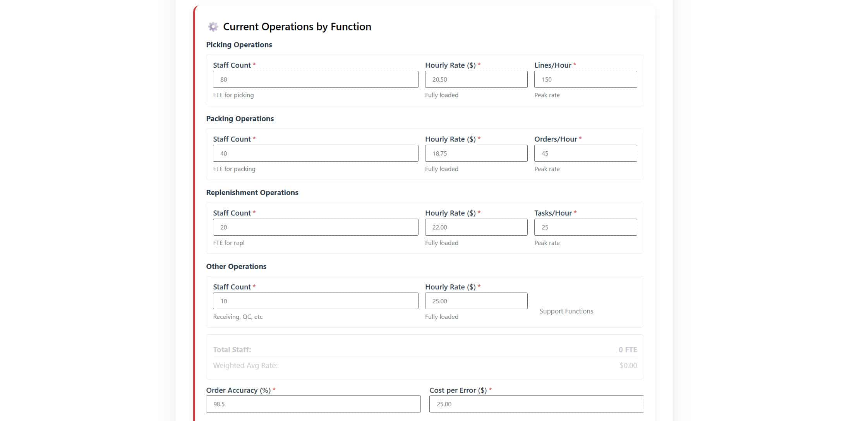Select the Lines/Hour input field
Image resolution: width=868 pixels, height=421 pixels.
(x=585, y=79)
